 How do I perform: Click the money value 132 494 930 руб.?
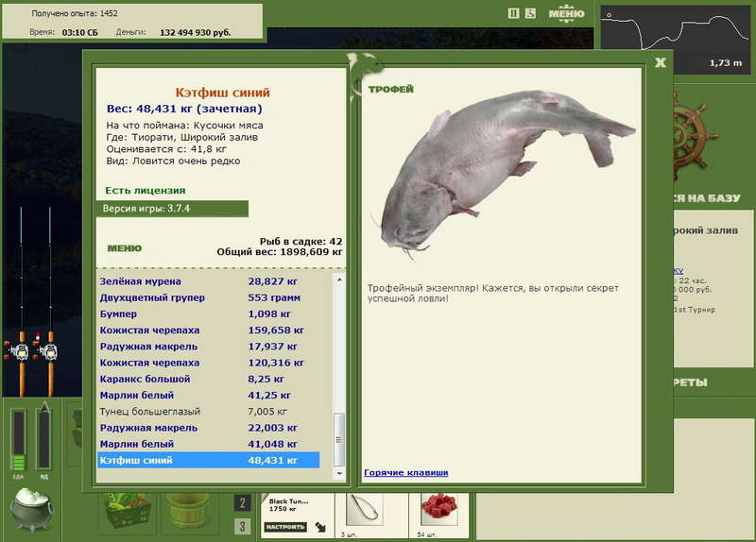click(196, 33)
